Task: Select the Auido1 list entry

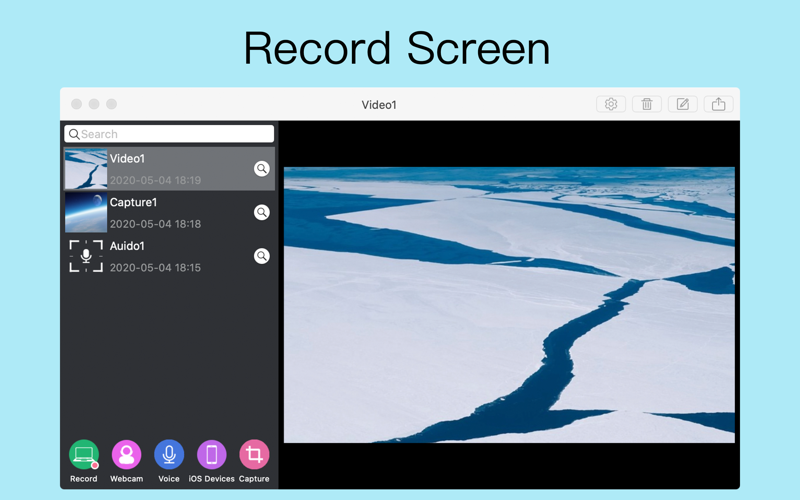Action: (169, 256)
